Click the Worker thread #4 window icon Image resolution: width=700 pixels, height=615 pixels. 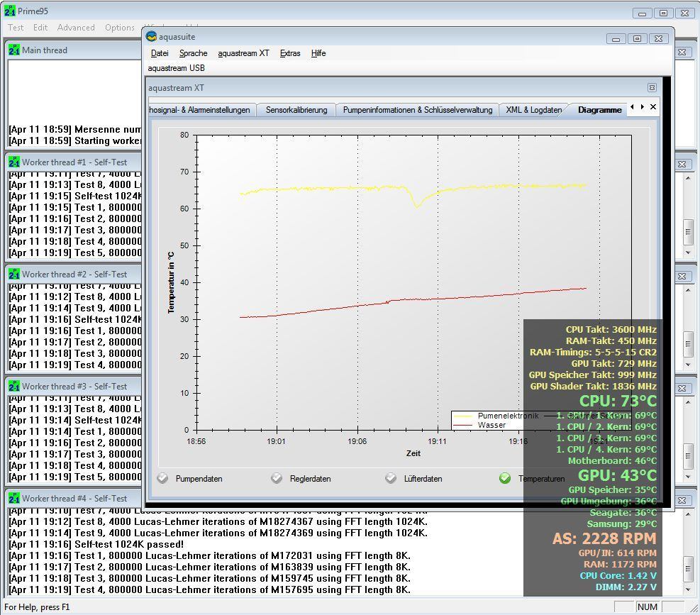(x=14, y=499)
